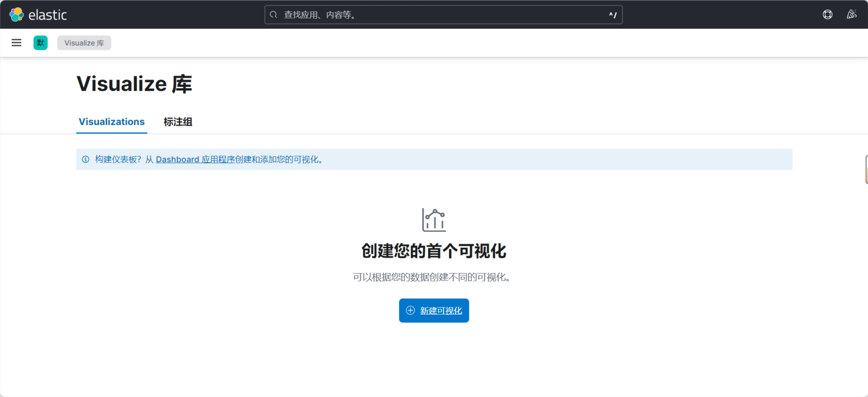This screenshot has width=868, height=397.
Task: Open the hamburger navigation menu
Action: (x=16, y=43)
